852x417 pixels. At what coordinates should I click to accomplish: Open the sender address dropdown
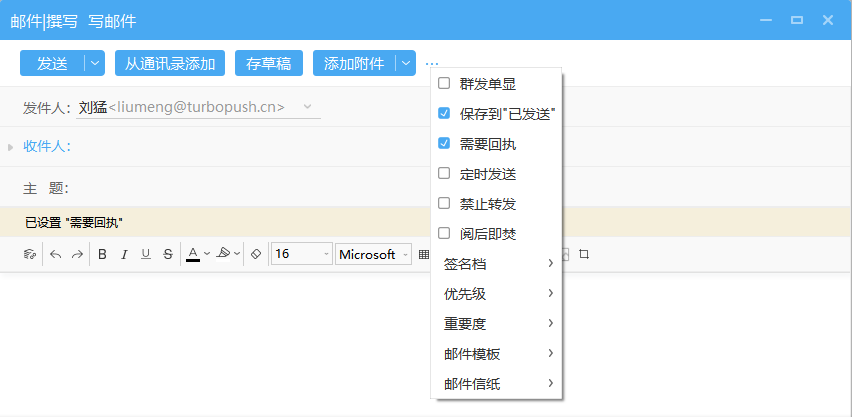[307, 106]
